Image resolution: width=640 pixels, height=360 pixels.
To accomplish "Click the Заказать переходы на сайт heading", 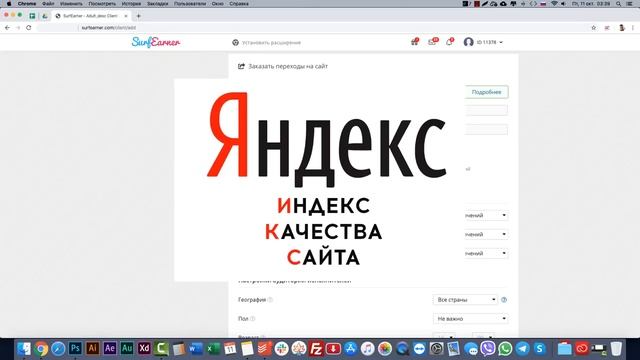I will pos(288,66).
